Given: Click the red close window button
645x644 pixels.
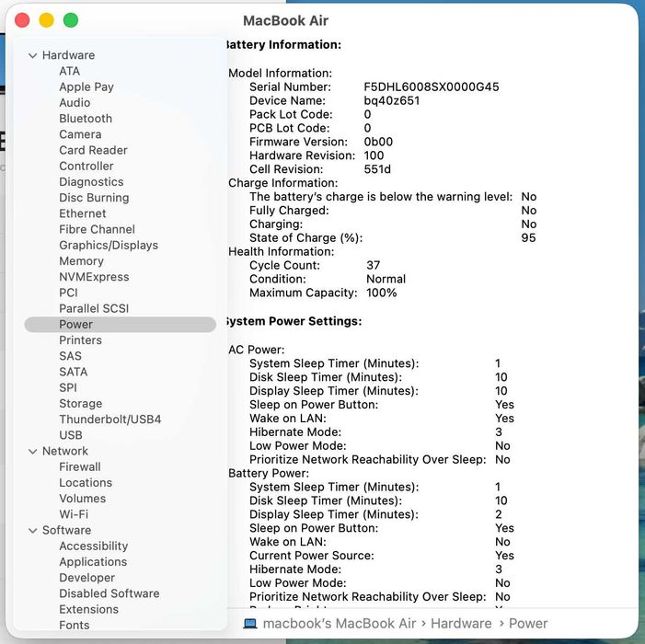Looking at the screenshot, I should pos(22,20).
